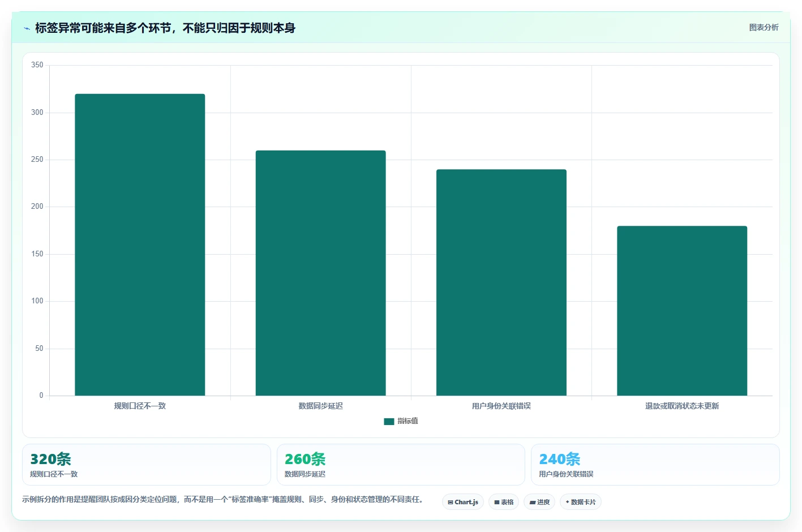This screenshot has width=802, height=532.
Task: Click x-axis label 数据同步延迟
Action: (320, 406)
